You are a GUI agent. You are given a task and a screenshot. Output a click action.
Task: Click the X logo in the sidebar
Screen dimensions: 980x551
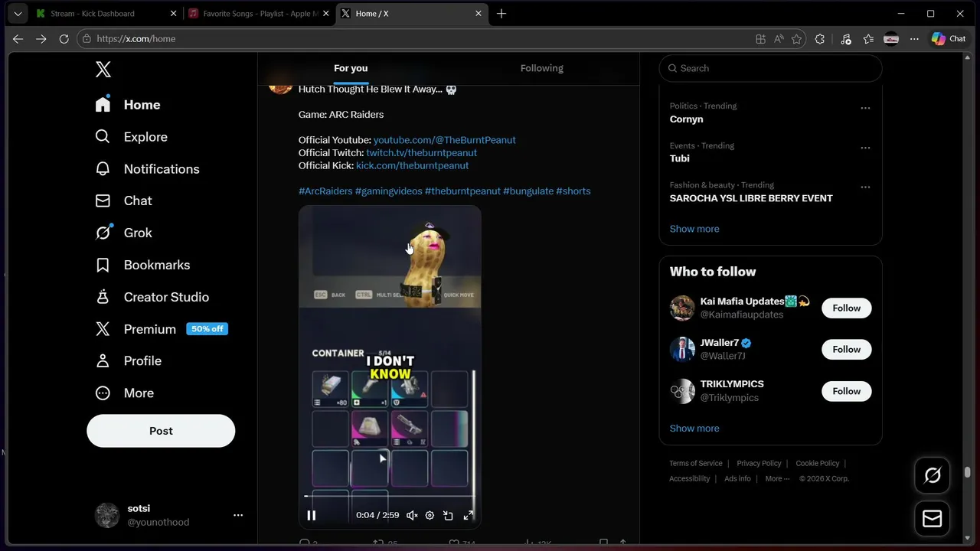click(103, 70)
